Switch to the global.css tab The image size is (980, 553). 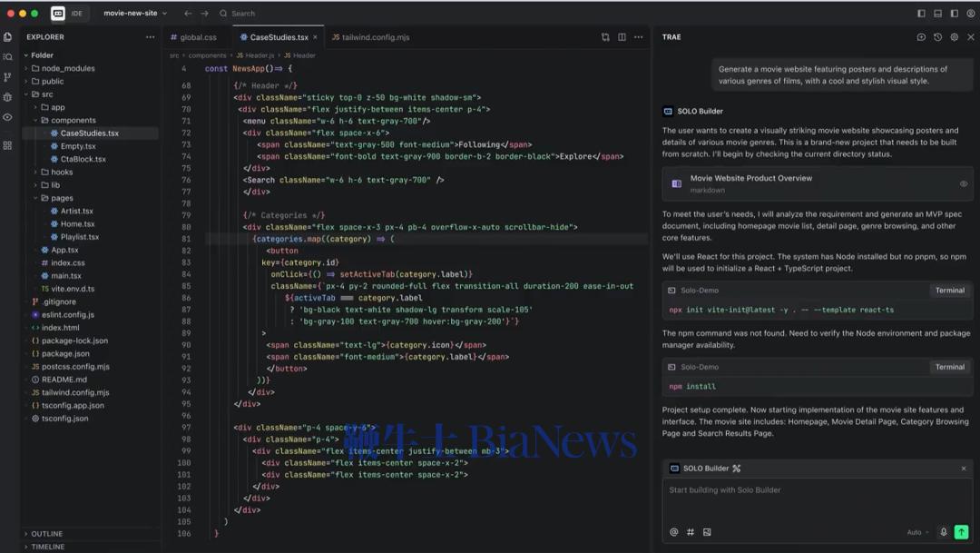click(x=194, y=37)
